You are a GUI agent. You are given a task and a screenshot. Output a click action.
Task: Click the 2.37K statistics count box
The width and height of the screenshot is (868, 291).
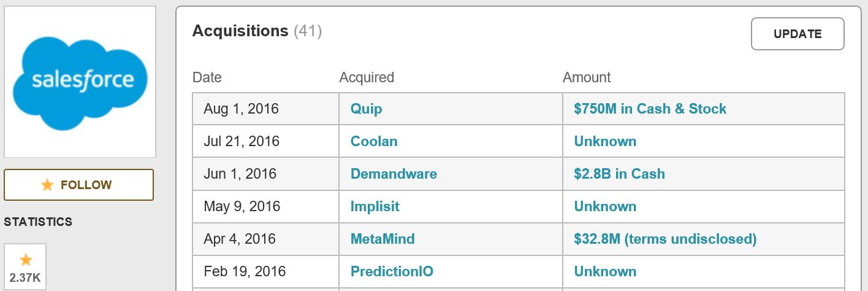click(x=25, y=267)
